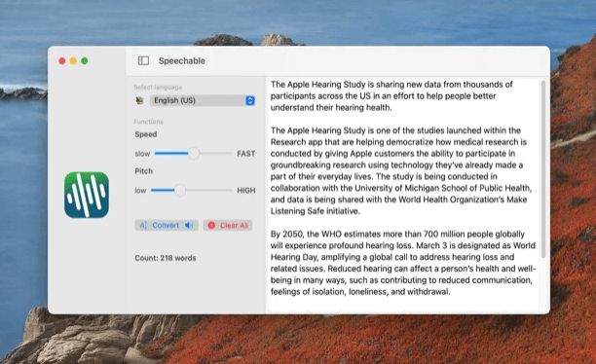The image size is (596, 364).
Task: Click the Speechable waveform app logo
Action: (x=87, y=195)
